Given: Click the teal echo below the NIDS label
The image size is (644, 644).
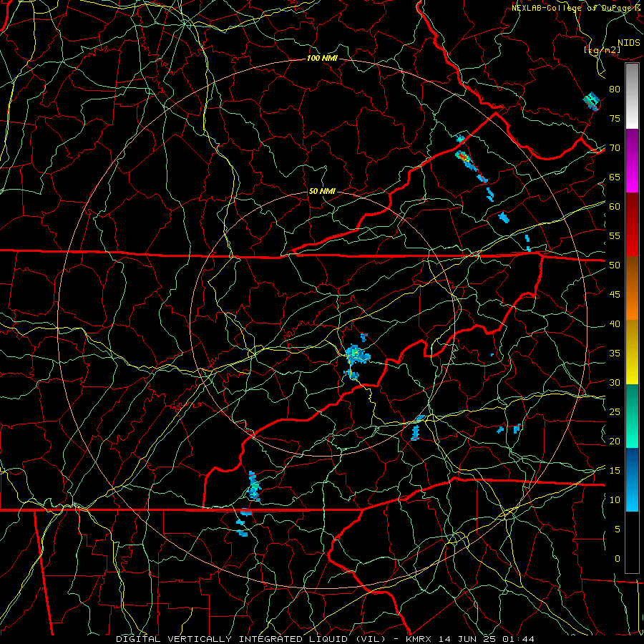Looking at the screenshot, I should 592,101.
